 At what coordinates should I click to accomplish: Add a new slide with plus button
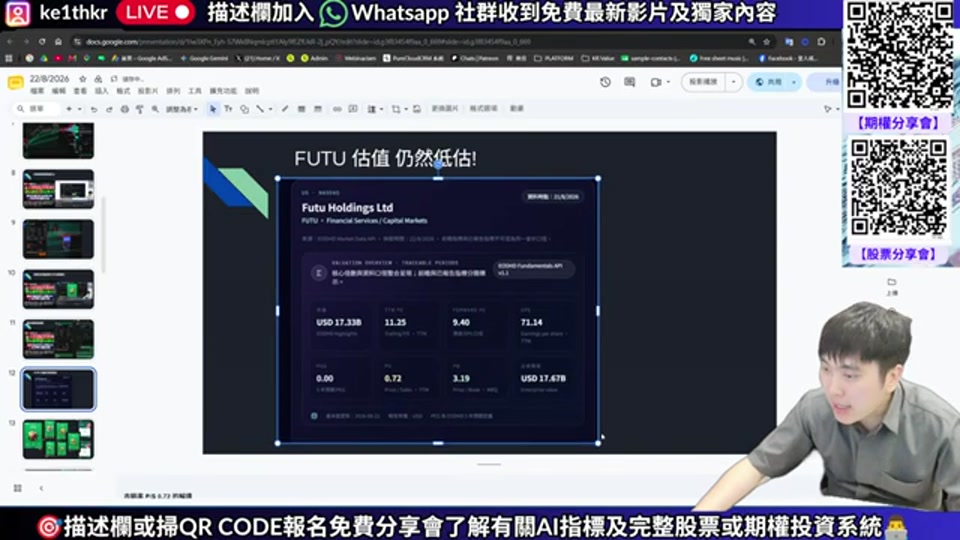(69, 109)
